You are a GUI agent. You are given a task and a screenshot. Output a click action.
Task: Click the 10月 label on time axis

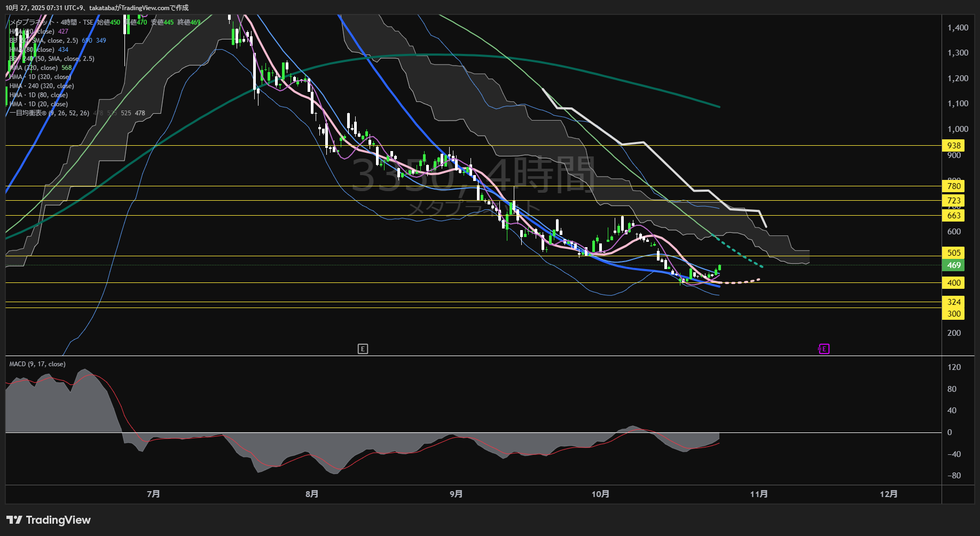point(600,494)
